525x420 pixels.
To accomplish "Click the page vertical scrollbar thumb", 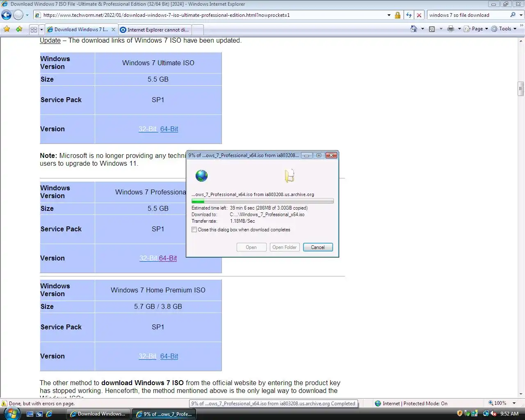I will pos(521,89).
